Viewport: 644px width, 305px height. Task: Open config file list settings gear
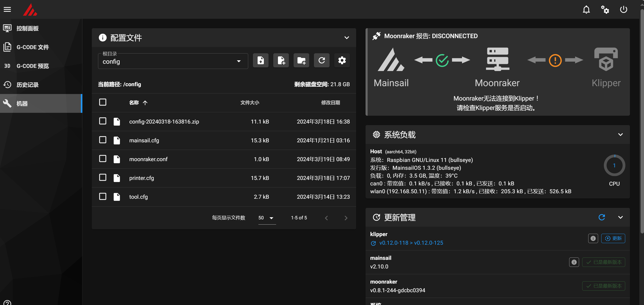(342, 61)
